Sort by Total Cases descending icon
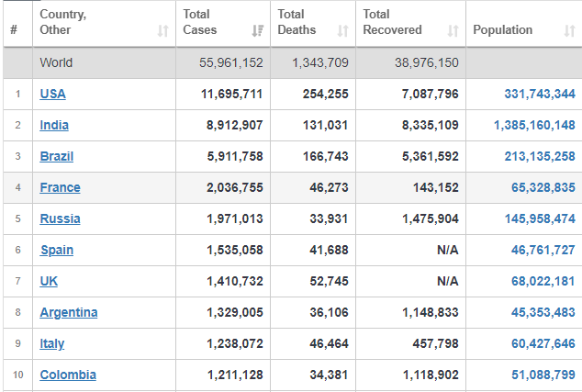The image size is (582, 392). [x=258, y=31]
